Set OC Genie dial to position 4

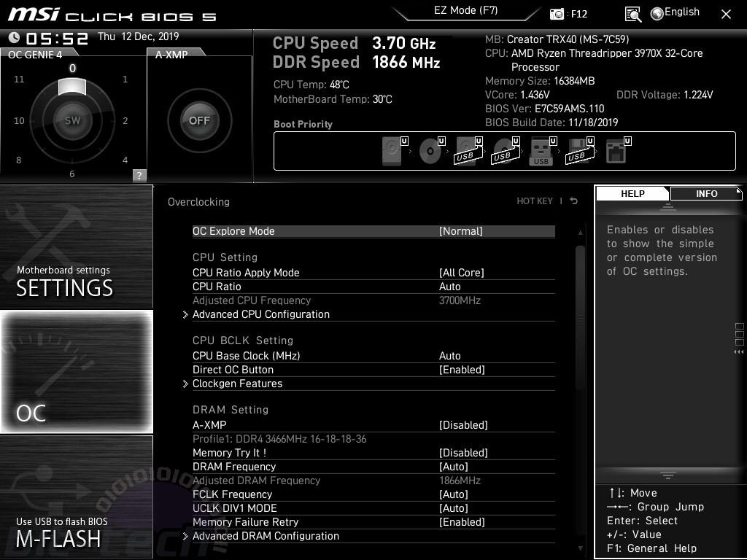[125, 160]
